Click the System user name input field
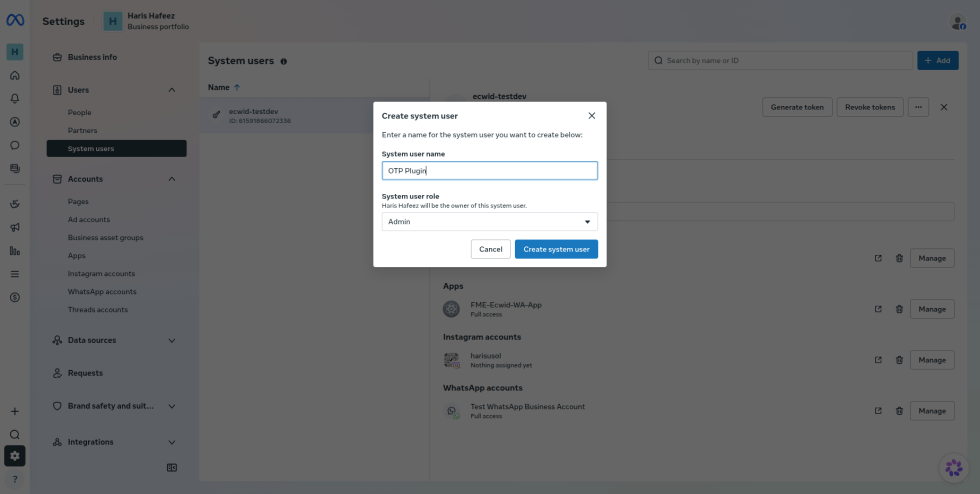This screenshot has width=980, height=494. click(489, 171)
